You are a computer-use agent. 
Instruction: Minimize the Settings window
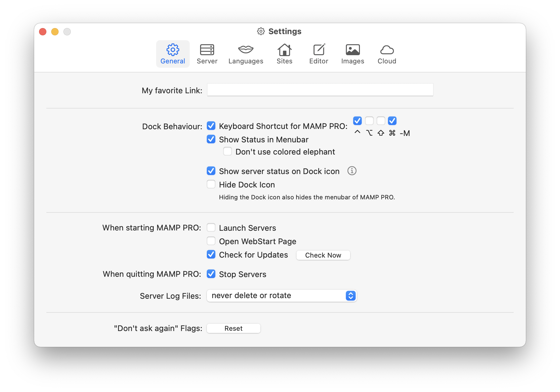coord(55,32)
